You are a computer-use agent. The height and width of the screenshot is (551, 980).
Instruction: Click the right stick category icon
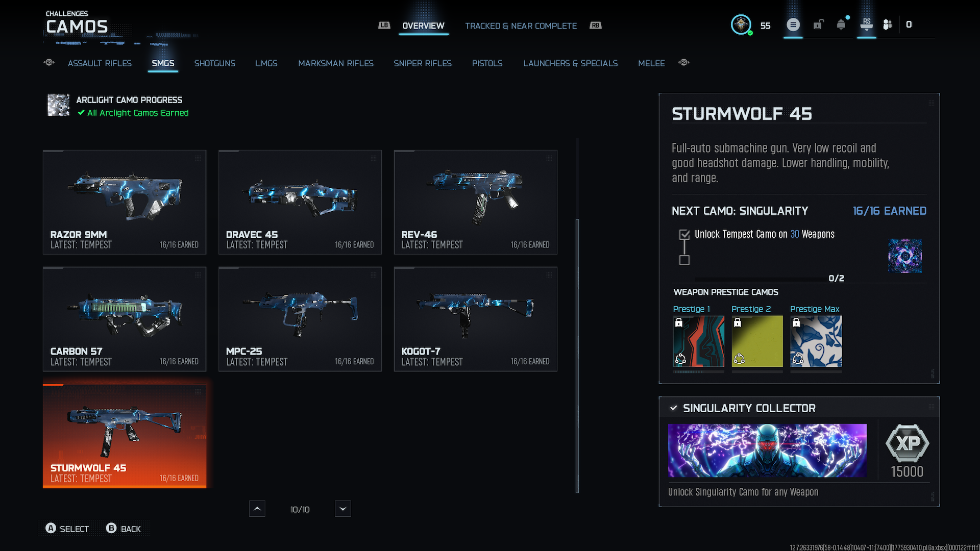coord(684,62)
